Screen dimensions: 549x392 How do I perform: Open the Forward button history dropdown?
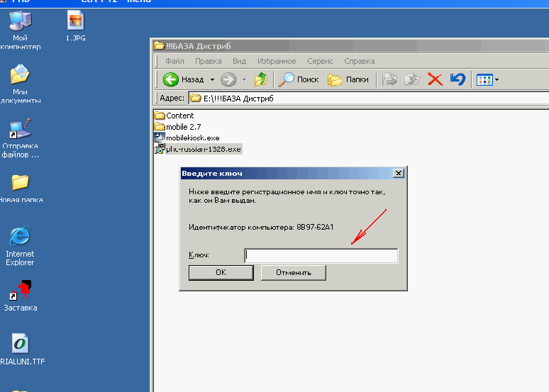[x=245, y=80]
